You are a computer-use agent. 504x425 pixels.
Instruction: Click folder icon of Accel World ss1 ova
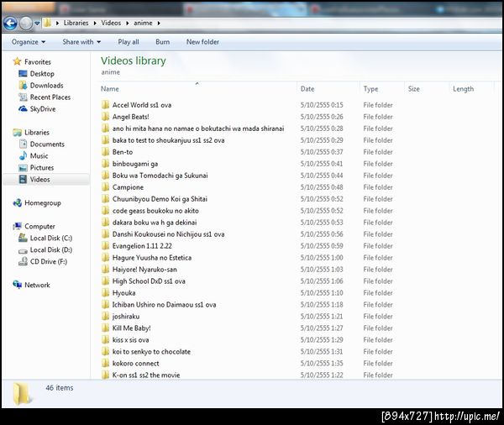click(x=106, y=105)
